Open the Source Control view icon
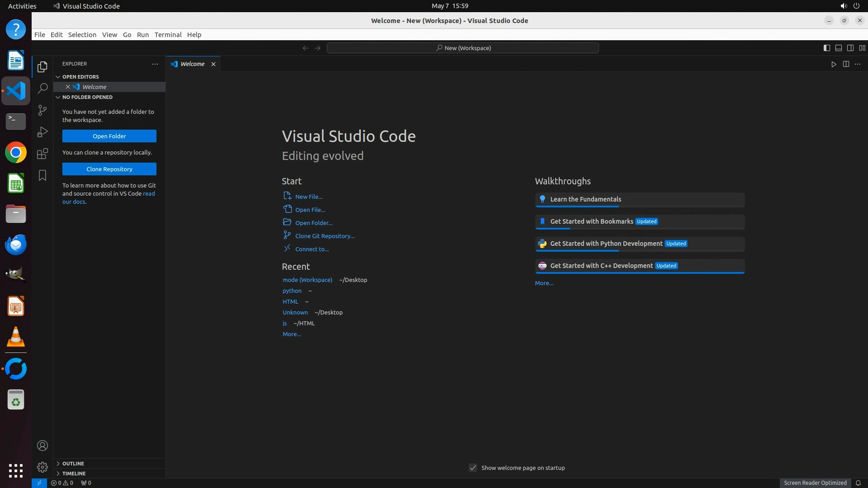This screenshot has width=868, height=488. [42, 110]
